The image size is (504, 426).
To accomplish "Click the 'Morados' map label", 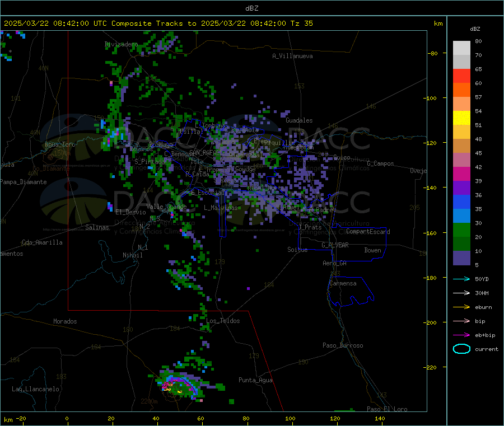I will coord(65,321).
